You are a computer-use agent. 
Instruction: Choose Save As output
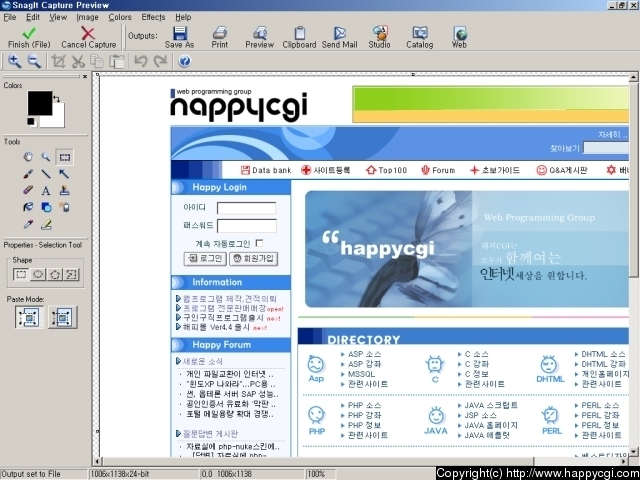(x=179, y=38)
